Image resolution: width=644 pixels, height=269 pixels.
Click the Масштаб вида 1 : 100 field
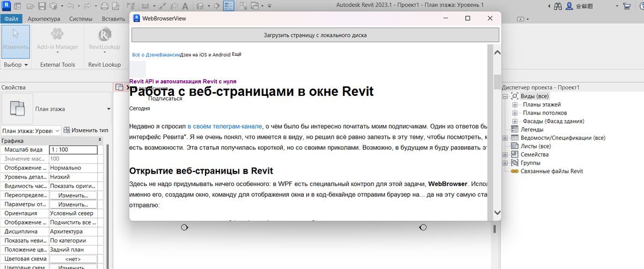pyautogui.click(x=73, y=150)
